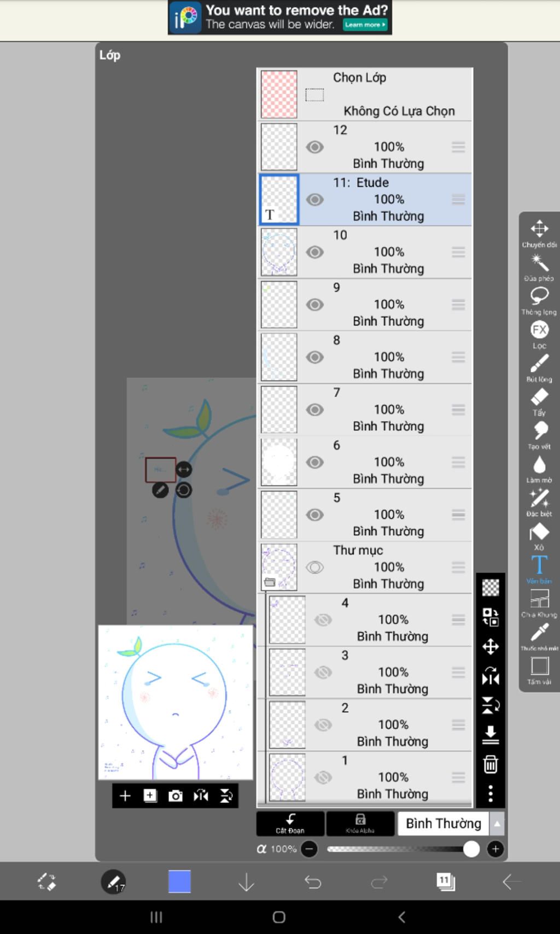The image size is (560, 934).
Task: Increase opacity with plus button
Action: [x=495, y=849]
